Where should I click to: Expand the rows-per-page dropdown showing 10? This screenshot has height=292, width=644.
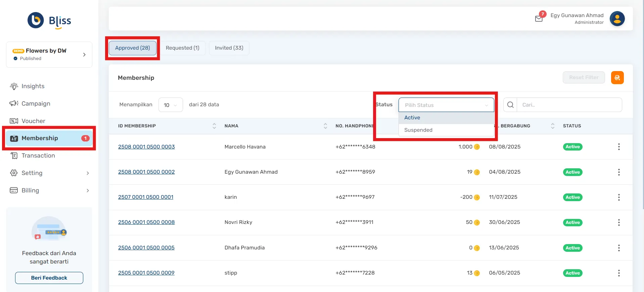(x=171, y=105)
